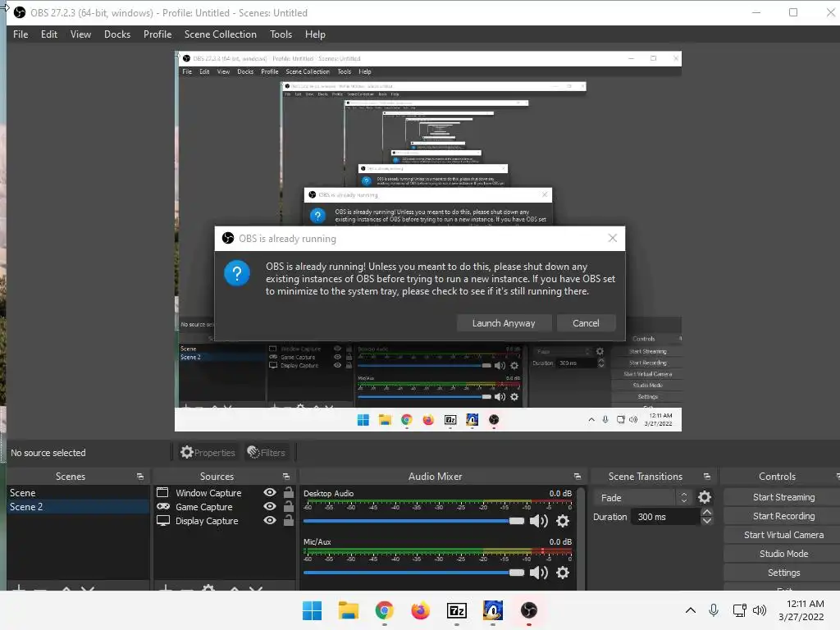Image resolution: width=840 pixels, height=630 pixels.
Task: Open File Explorer from taskbar
Action: pos(348,610)
